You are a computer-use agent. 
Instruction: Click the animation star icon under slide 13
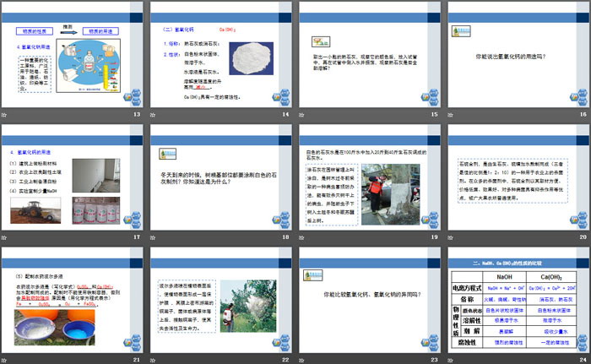click(x=5, y=114)
